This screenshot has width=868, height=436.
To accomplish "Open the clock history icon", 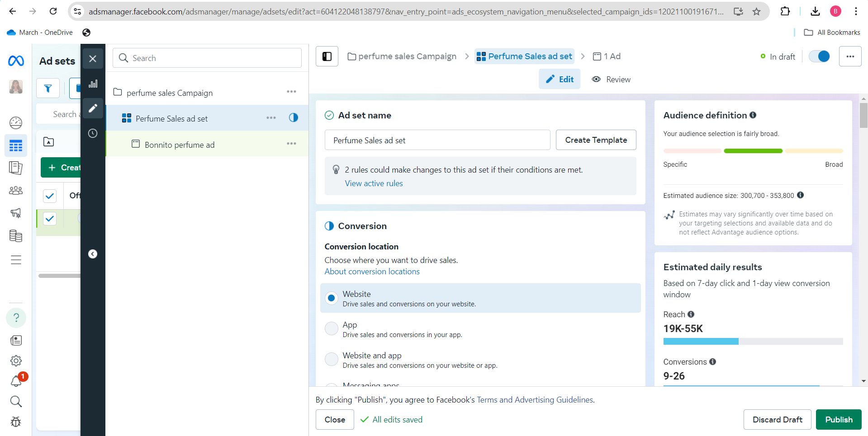I will coord(93,133).
